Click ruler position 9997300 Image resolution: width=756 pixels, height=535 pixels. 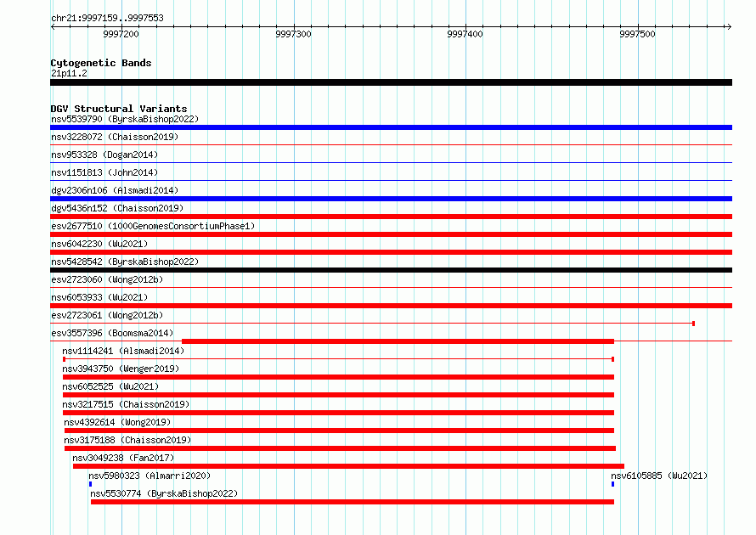[293, 34]
